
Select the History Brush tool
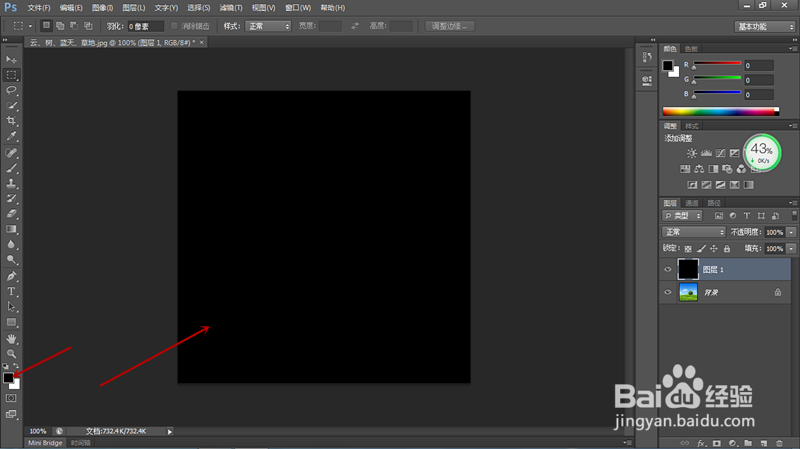[x=11, y=198]
